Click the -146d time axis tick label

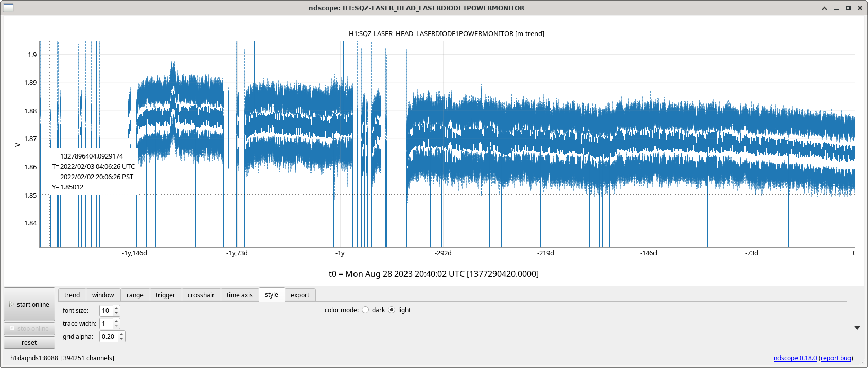click(x=648, y=253)
